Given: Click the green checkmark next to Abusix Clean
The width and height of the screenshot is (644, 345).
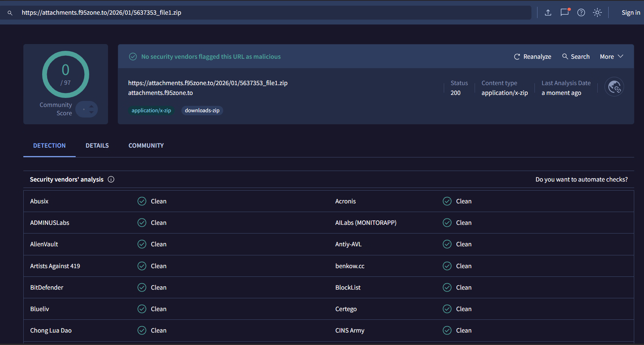Looking at the screenshot, I should coord(142,201).
